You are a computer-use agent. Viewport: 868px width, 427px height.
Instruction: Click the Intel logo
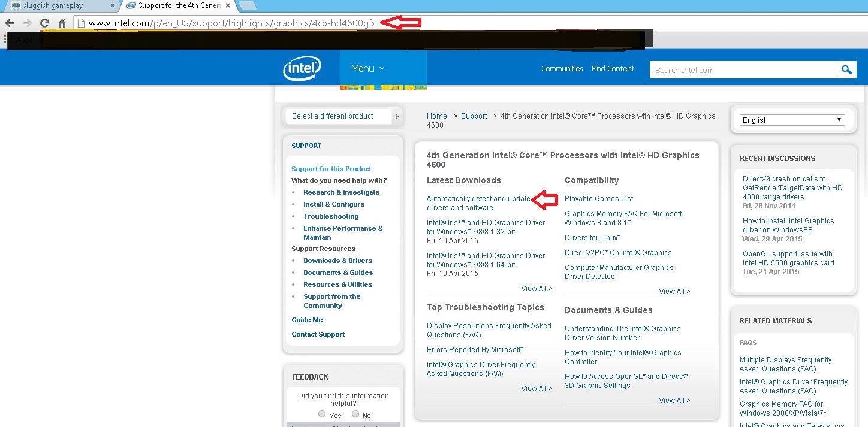click(x=302, y=69)
